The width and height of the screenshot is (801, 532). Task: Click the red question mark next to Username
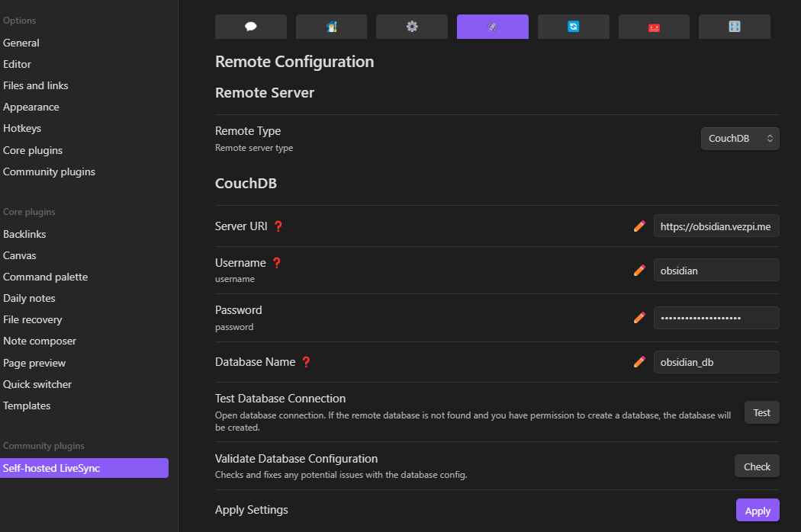[277, 263]
